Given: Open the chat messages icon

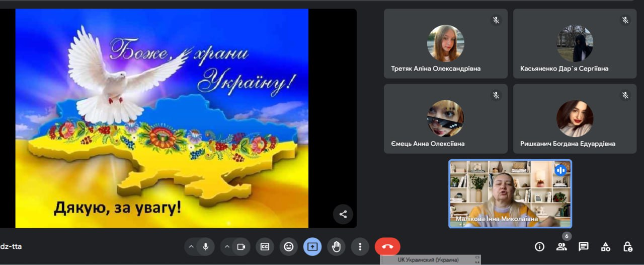Looking at the screenshot, I should [584, 247].
